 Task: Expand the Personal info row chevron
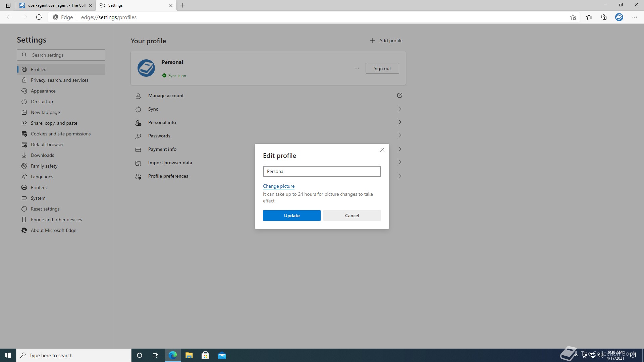(x=400, y=122)
